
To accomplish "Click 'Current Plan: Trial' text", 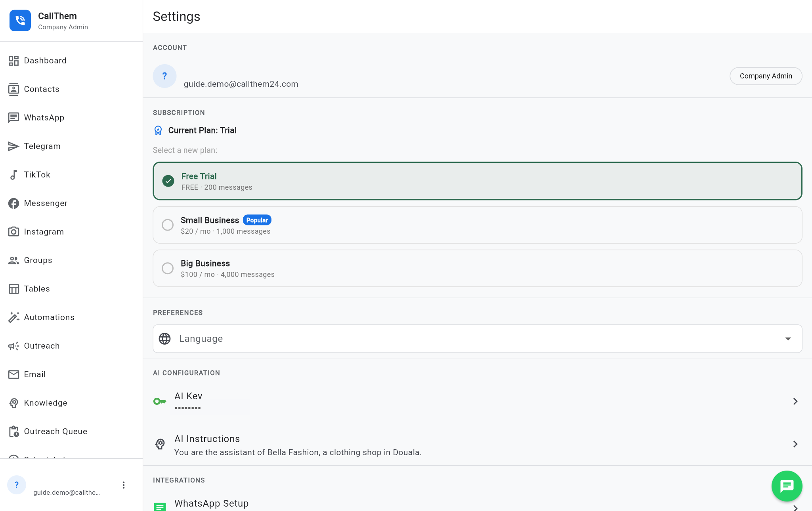I will [202, 130].
